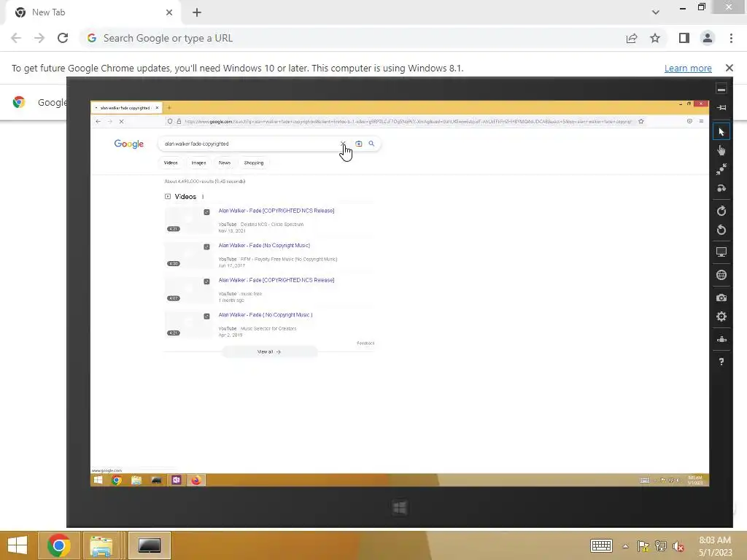Image resolution: width=747 pixels, height=560 pixels.
Task: Select the pinch multi-touch tool in sidebar
Action: click(x=721, y=169)
